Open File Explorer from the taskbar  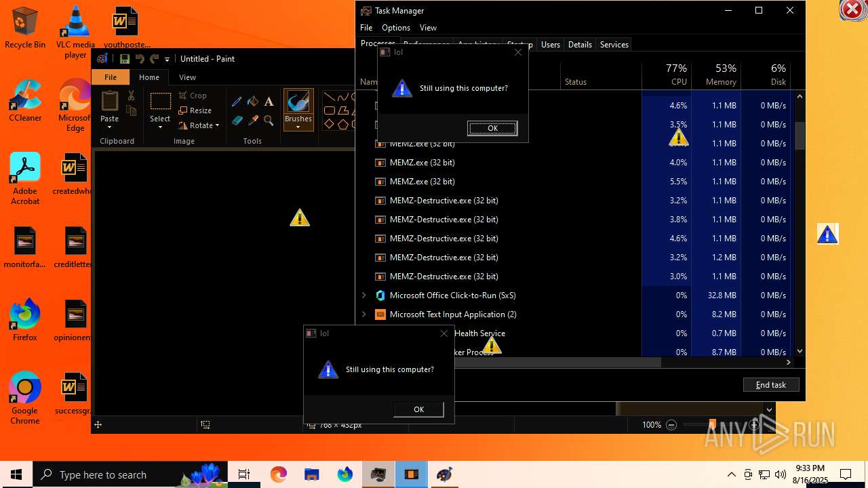pos(311,474)
